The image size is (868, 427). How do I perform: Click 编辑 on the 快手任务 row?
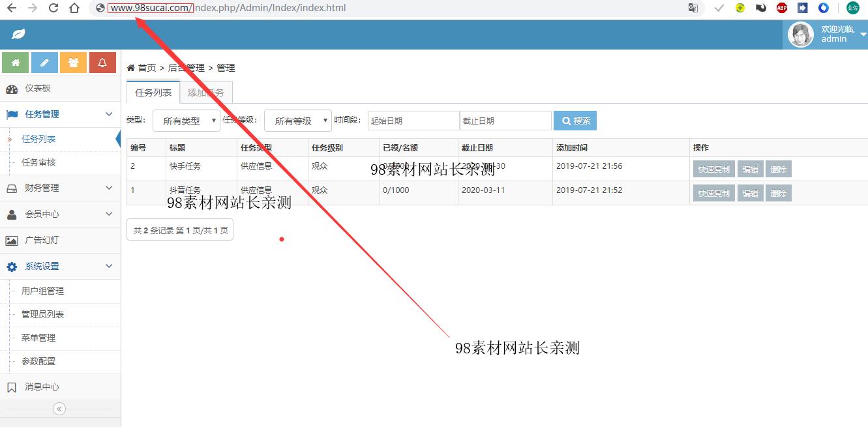(x=750, y=168)
